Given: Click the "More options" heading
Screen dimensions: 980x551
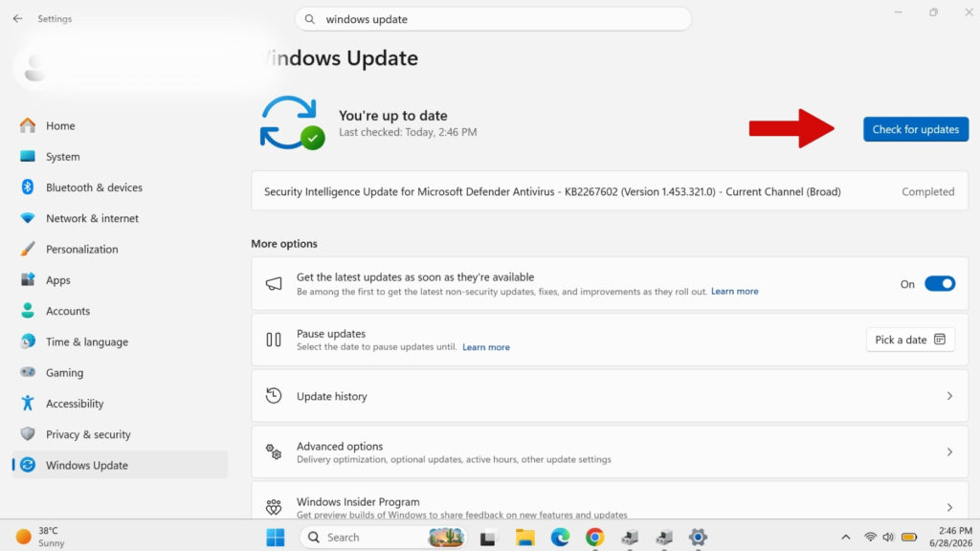Looking at the screenshot, I should point(284,244).
